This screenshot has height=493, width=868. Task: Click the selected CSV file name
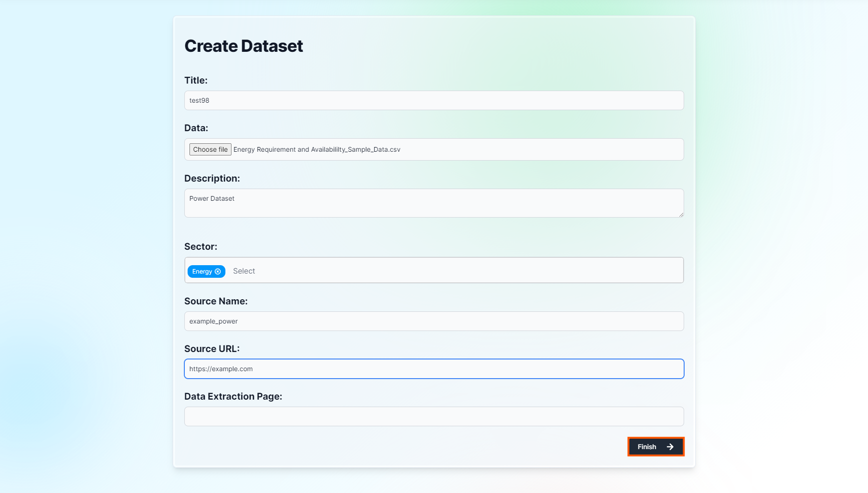click(x=316, y=149)
